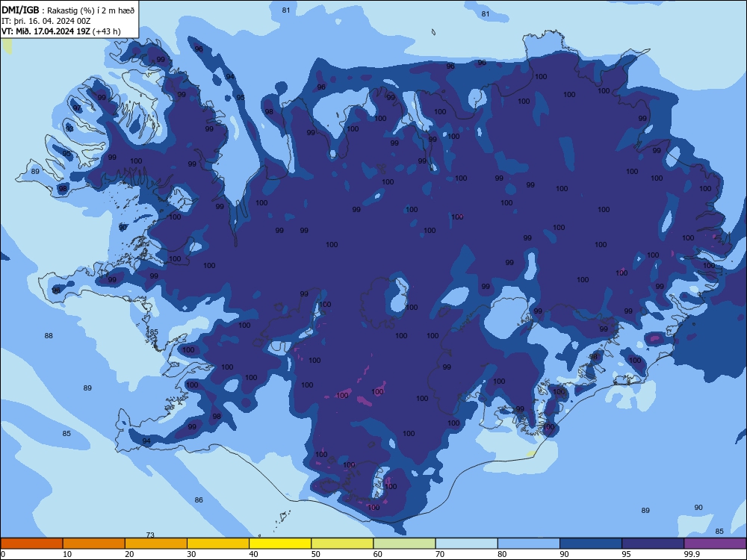Click the pale yellow 50–60 legend swatch
Image resolution: width=747 pixels, height=560 pixels.
click(x=343, y=544)
